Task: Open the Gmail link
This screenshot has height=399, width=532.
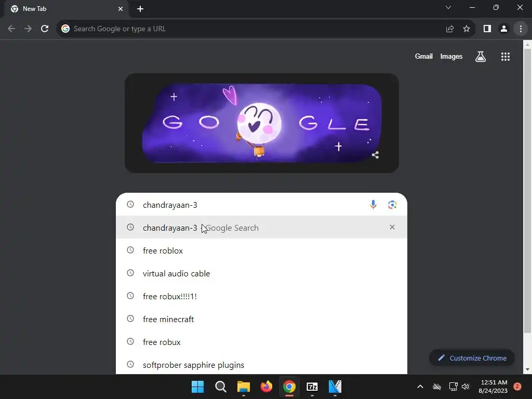Action: [423, 56]
